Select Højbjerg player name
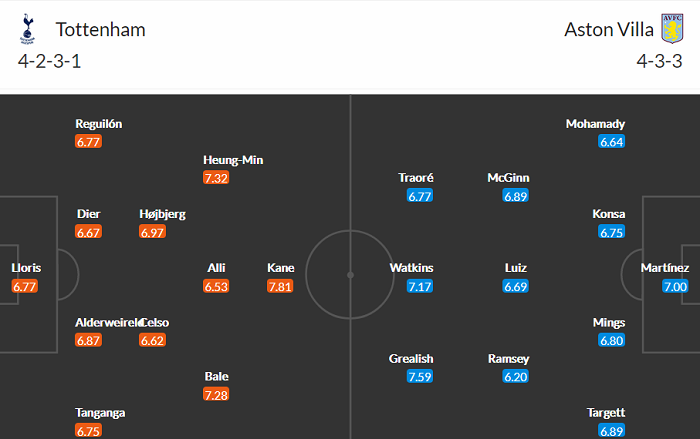The height and width of the screenshot is (439, 700). coord(162,214)
